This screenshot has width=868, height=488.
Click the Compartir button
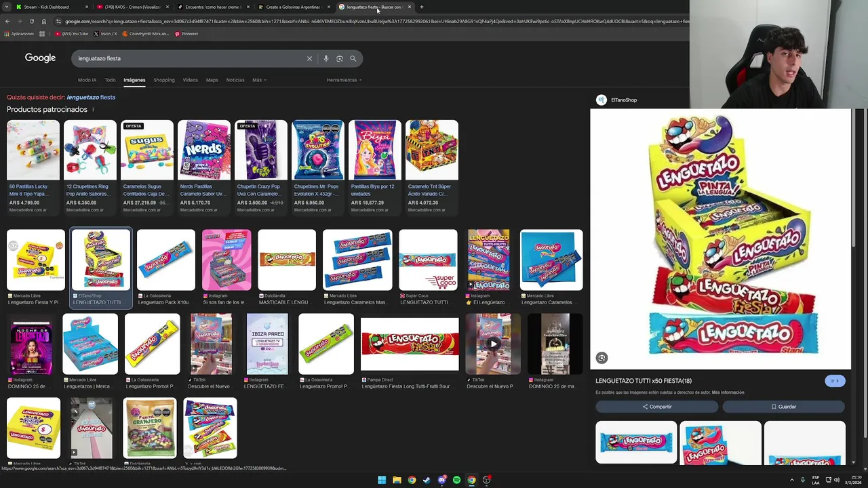click(656, 407)
